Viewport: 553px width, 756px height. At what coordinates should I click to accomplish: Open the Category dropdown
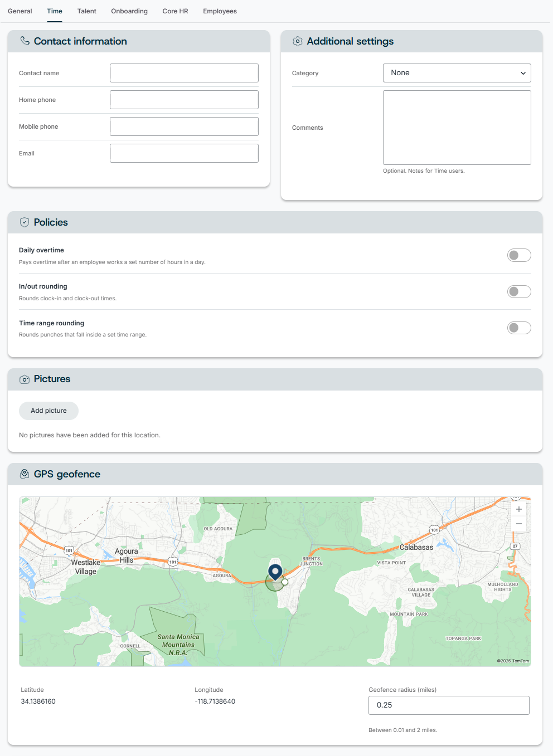457,73
